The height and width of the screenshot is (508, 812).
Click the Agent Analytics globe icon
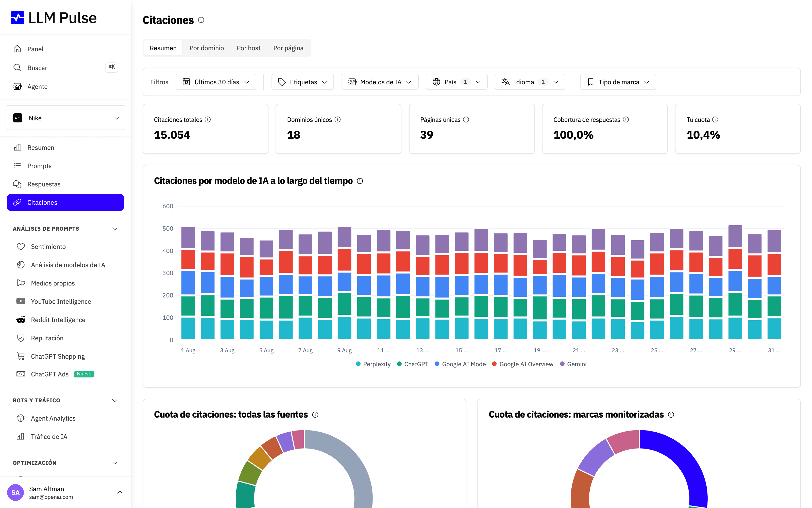pos(21,418)
